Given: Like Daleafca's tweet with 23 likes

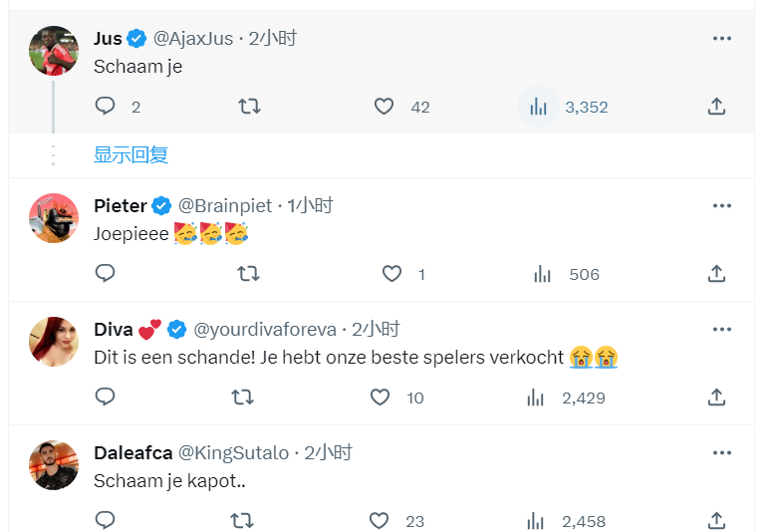Looking at the screenshot, I should coord(380,520).
